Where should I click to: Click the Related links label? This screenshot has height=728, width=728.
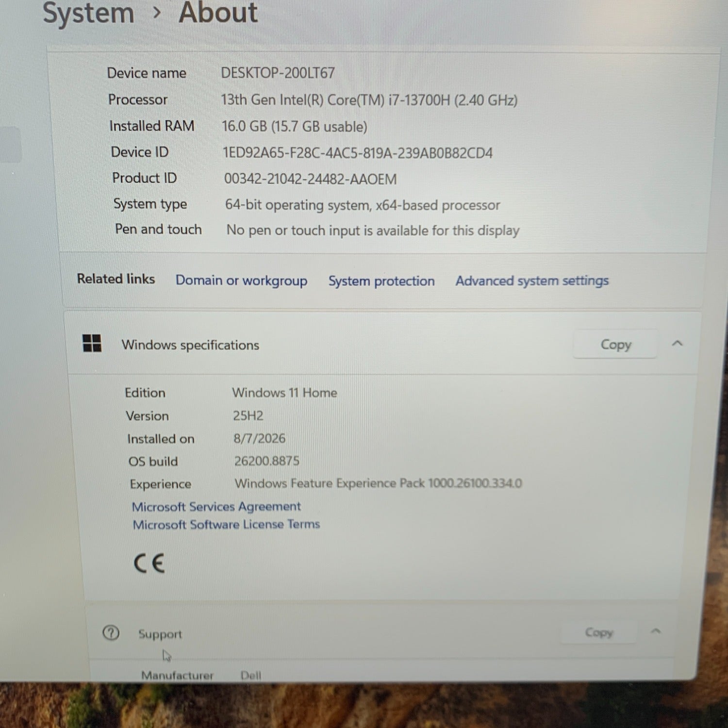(x=116, y=279)
